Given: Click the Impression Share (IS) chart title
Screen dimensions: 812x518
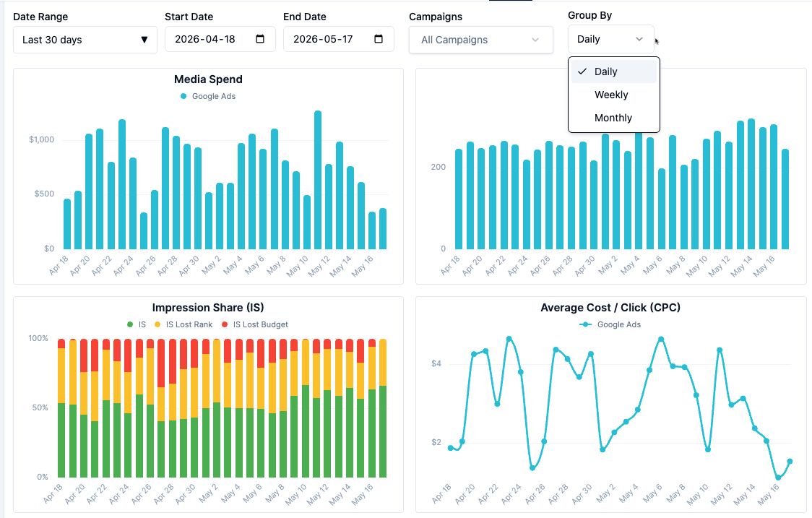Looking at the screenshot, I should click(208, 308).
